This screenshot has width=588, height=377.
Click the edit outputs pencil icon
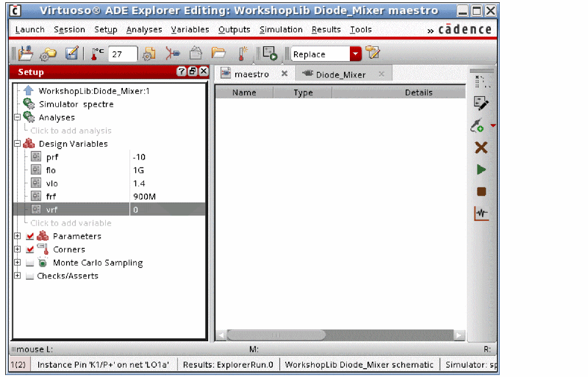481,103
